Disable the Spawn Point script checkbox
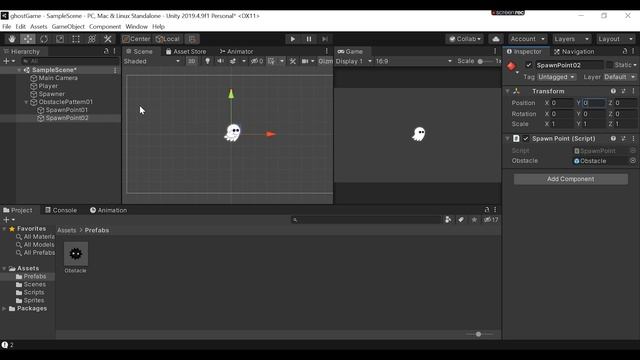Screen dimensions: 640x360 pyautogui.click(x=526, y=138)
